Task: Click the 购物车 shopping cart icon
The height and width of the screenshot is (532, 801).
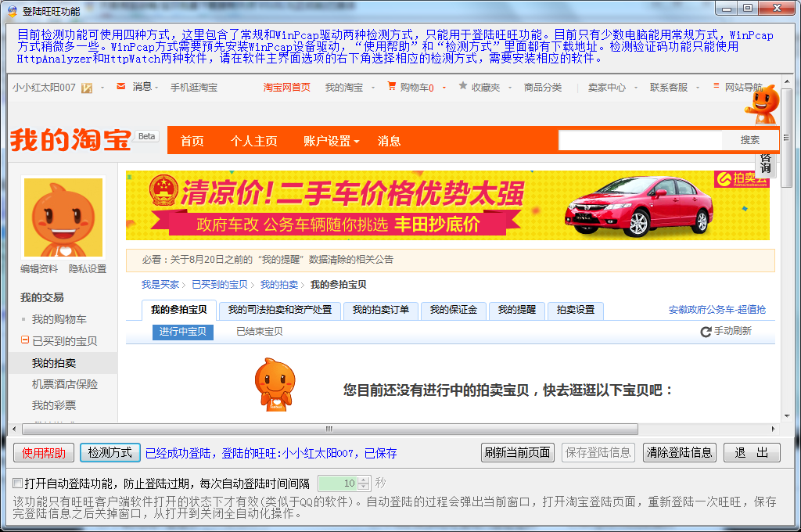Action: [392, 86]
